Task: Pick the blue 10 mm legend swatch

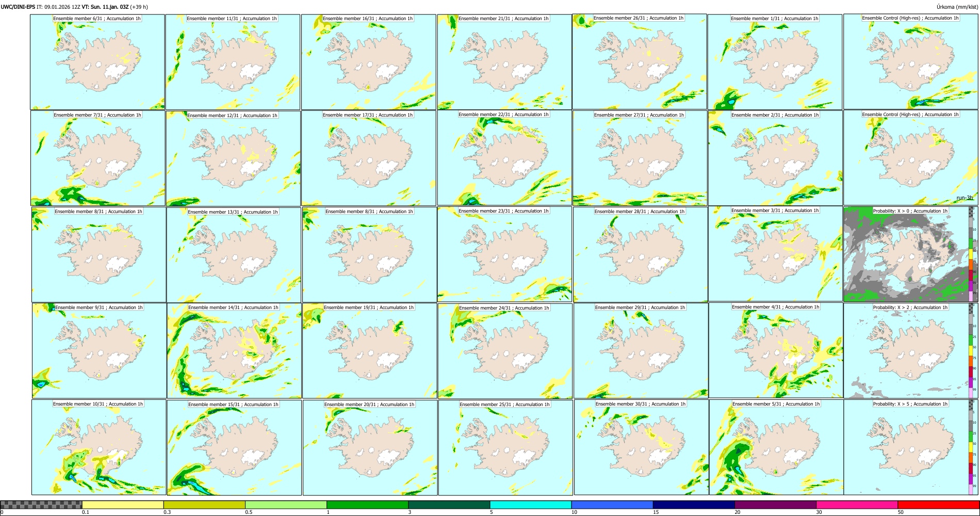Action: (612, 505)
